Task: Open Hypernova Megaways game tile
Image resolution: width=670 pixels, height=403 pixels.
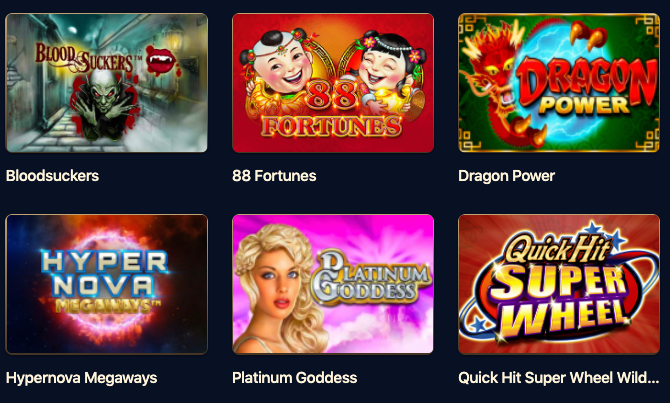Action: [x=106, y=284]
